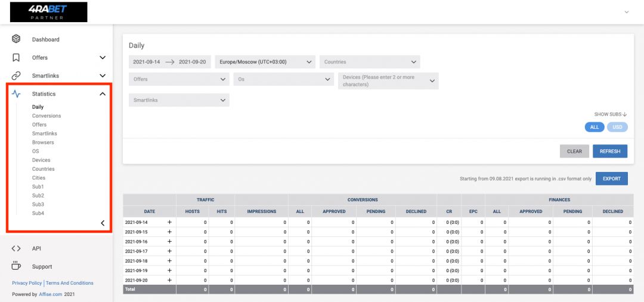Viewport: 644px width, 302px height.
Task: Open Conversions under Statistics
Action: pos(47,116)
